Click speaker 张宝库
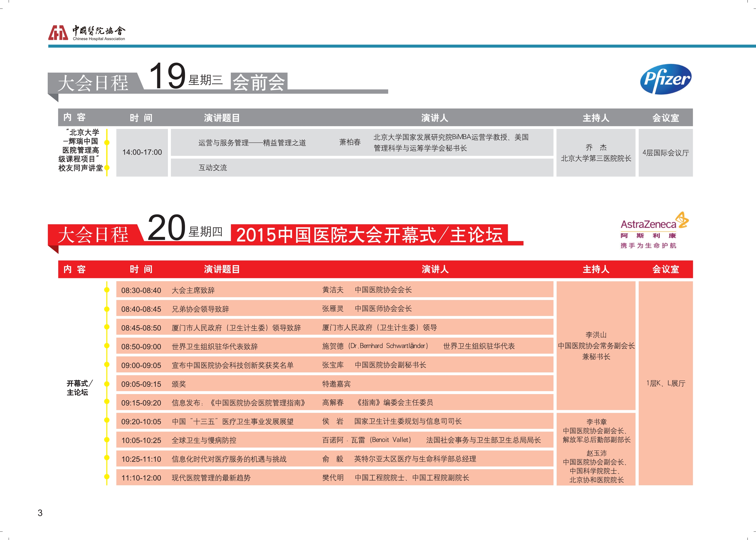 333,365
